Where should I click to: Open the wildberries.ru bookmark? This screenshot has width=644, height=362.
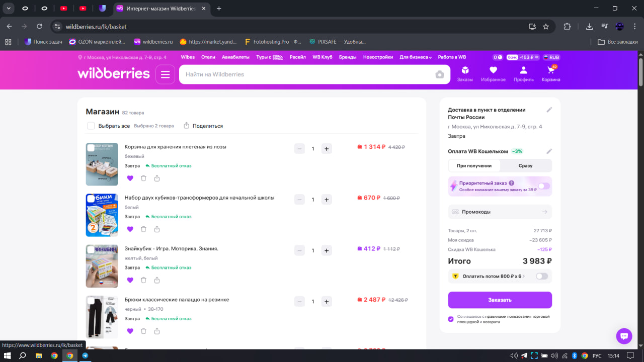153,42
